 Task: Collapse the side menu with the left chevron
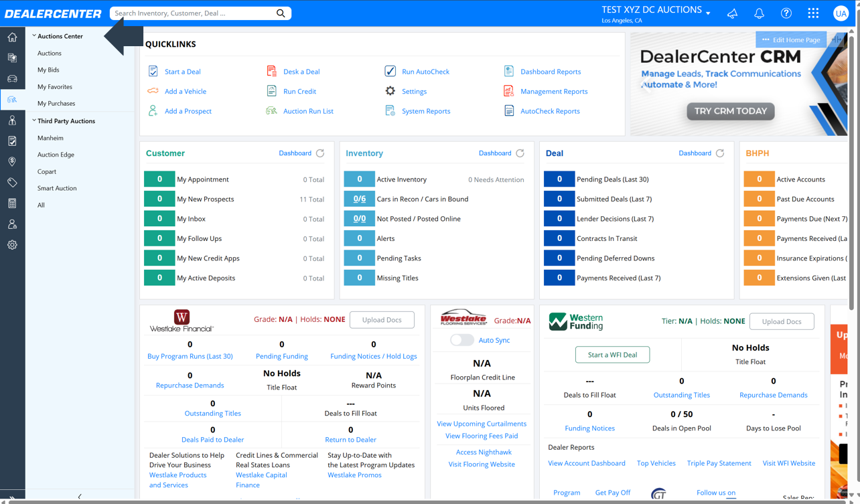(80, 497)
